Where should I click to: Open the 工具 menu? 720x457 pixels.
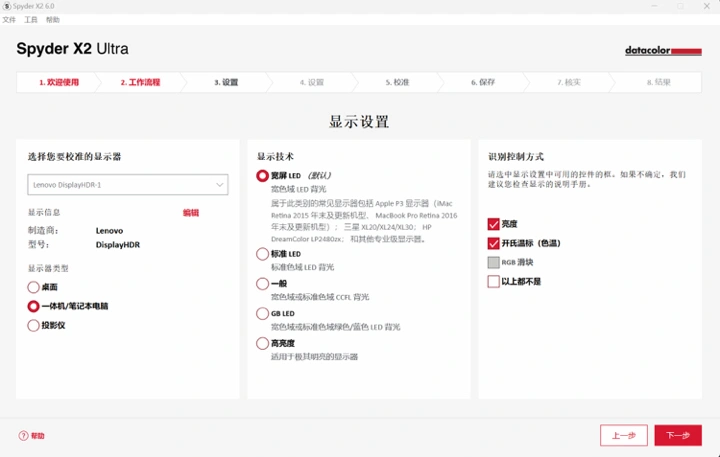31,20
